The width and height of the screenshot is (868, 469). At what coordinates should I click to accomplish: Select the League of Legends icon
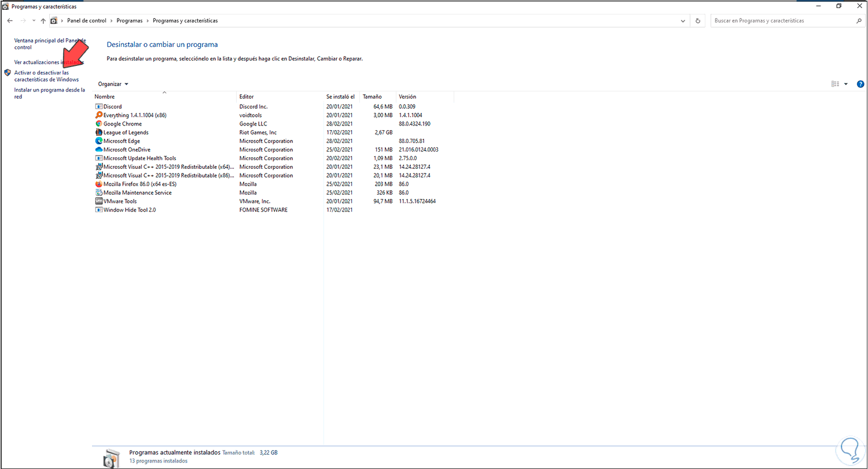click(x=98, y=132)
